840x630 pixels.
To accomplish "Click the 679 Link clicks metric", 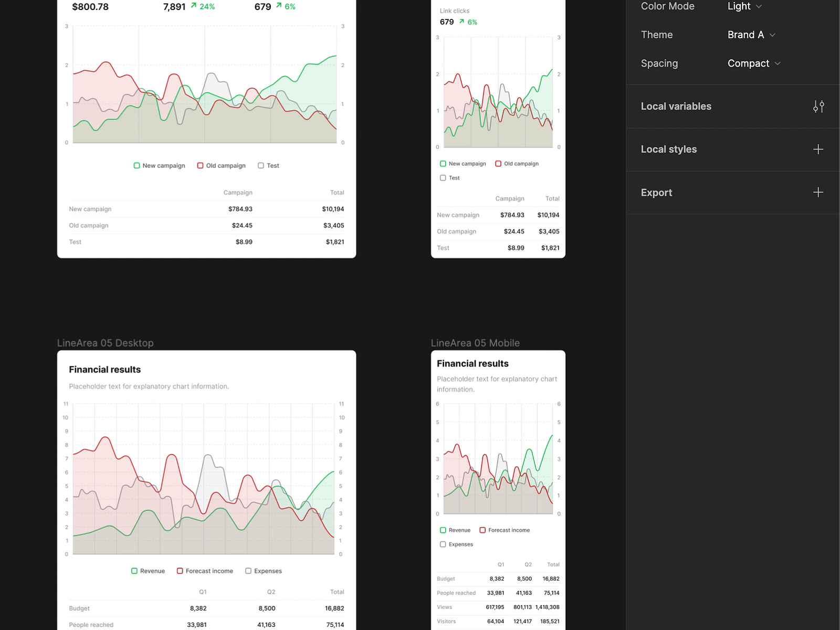I will [447, 22].
